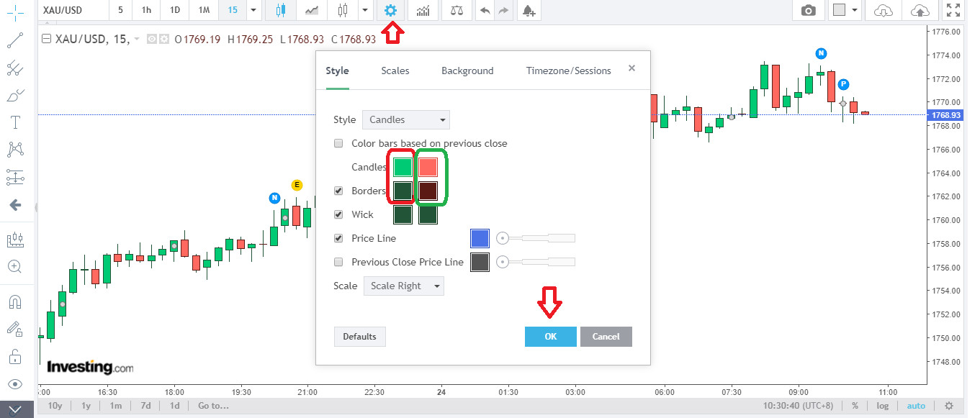Uncheck the Borders checkbox

pos(338,191)
